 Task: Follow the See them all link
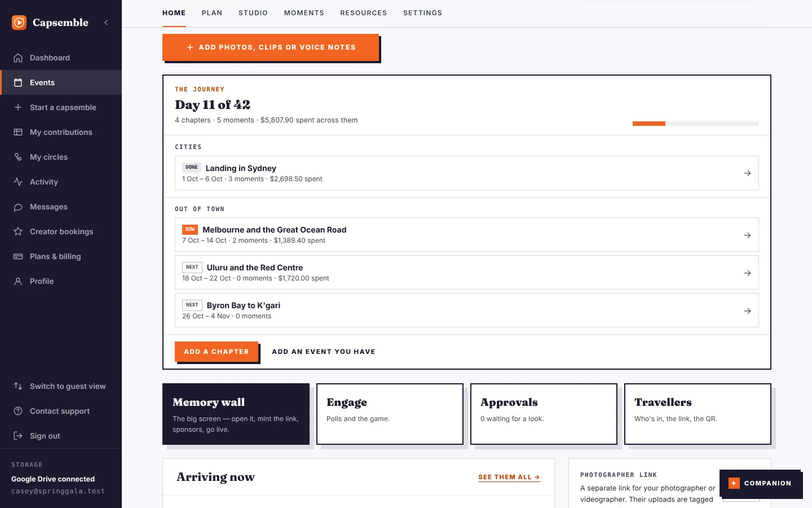coord(509,477)
